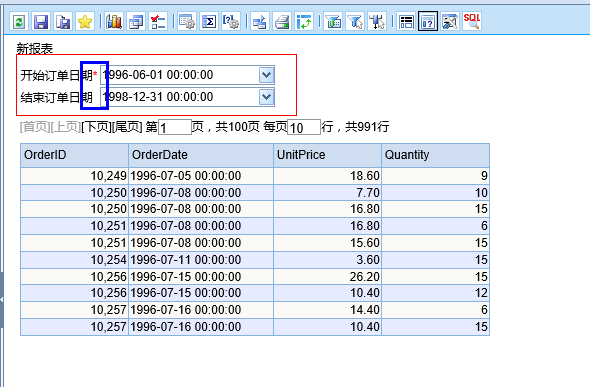Select Quantity cell 9
This screenshot has height=387, width=590.
tap(435, 176)
